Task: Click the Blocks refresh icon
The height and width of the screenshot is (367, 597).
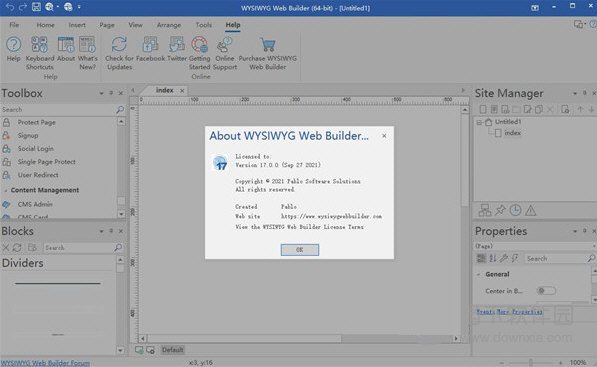Action: tap(17, 247)
